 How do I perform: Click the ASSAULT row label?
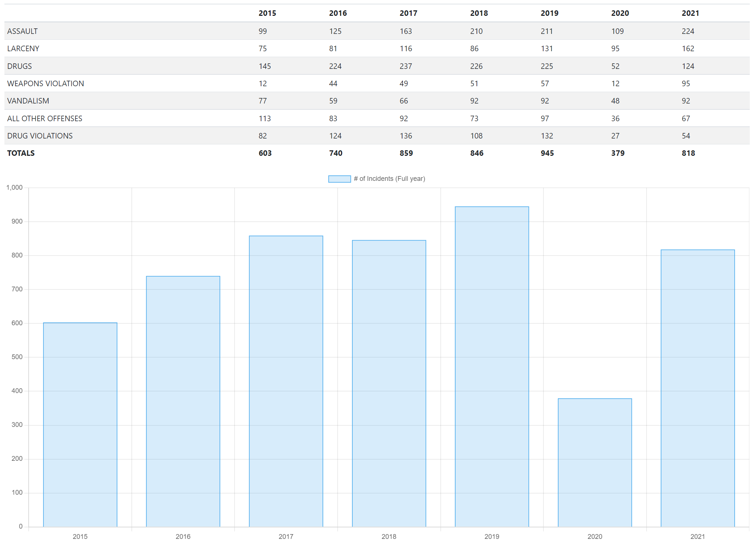22,31
